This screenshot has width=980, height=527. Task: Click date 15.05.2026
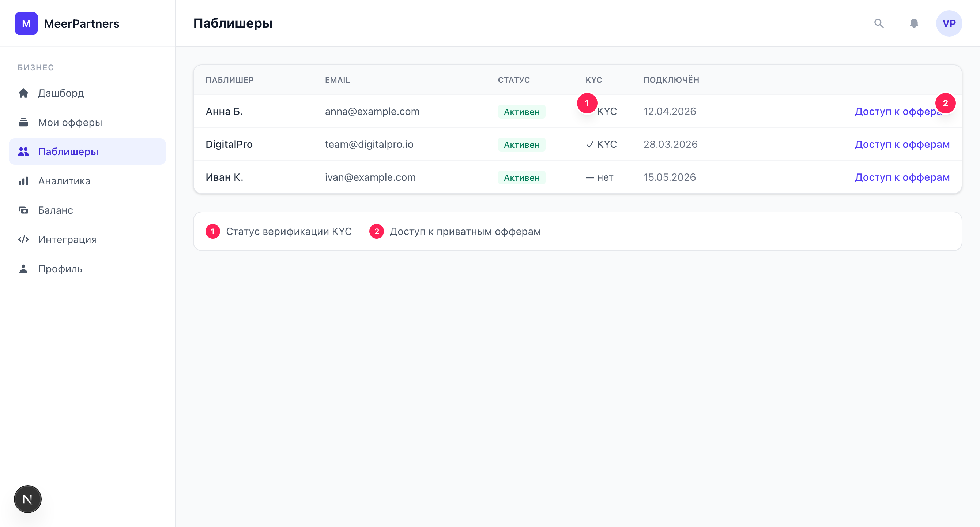[x=670, y=177]
